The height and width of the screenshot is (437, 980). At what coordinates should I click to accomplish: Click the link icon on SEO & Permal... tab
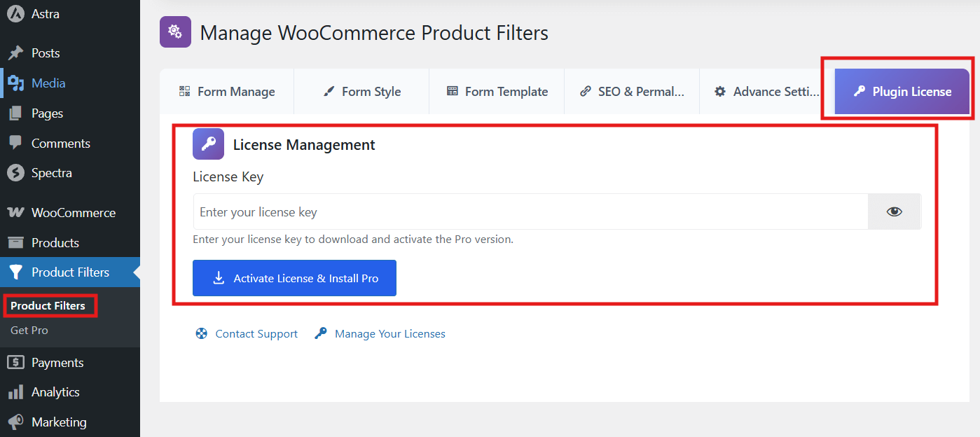(586, 91)
